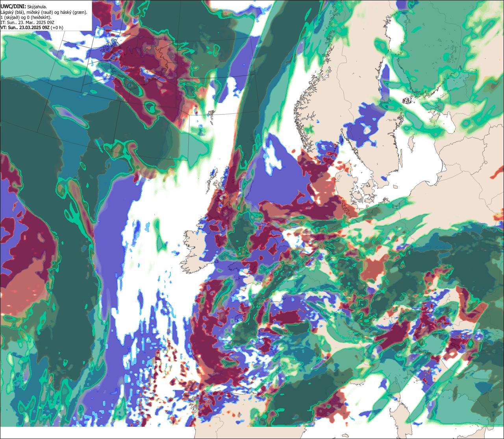Click the 'IT: Sun.. 23. Mar.. 2025 09Z' line

[x=28, y=22]
